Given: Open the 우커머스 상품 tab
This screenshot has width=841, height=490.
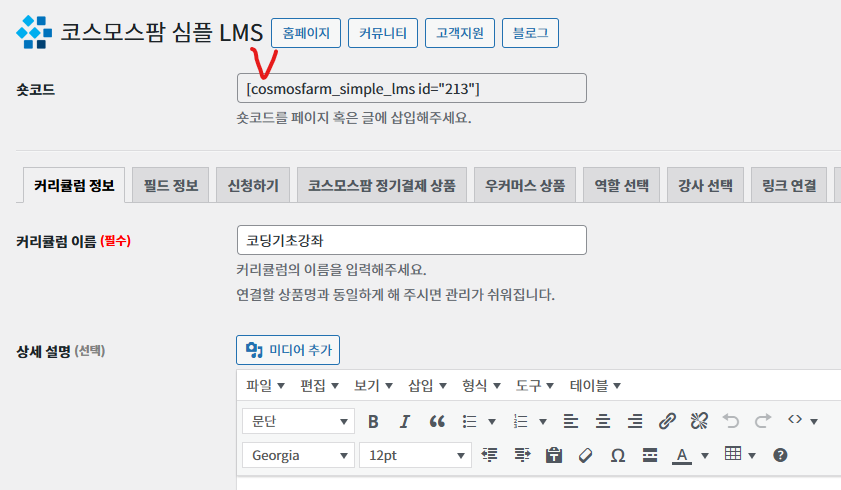Looking at the screenshot, I should pyautogui.click(x=525, y=185).
